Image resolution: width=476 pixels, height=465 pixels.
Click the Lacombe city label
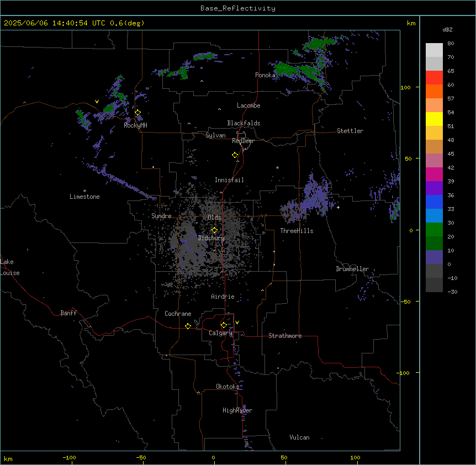248,105
